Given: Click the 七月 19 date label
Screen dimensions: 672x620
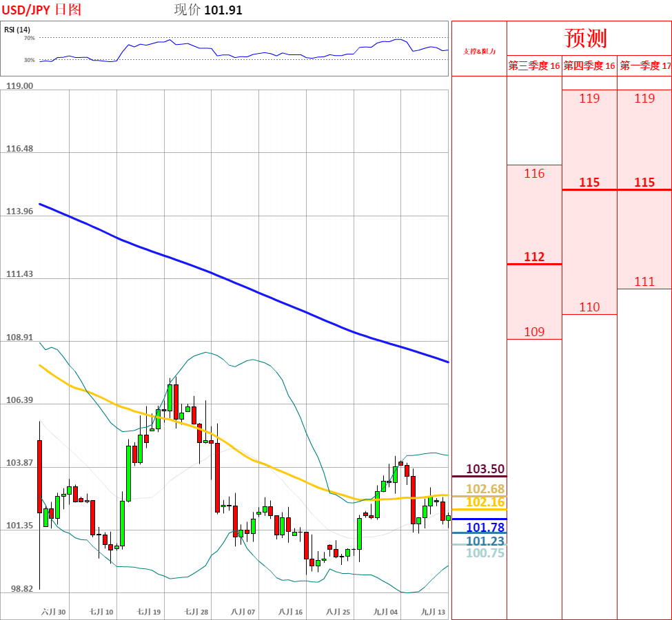Looking at the screenshot, I should (149, 612).
